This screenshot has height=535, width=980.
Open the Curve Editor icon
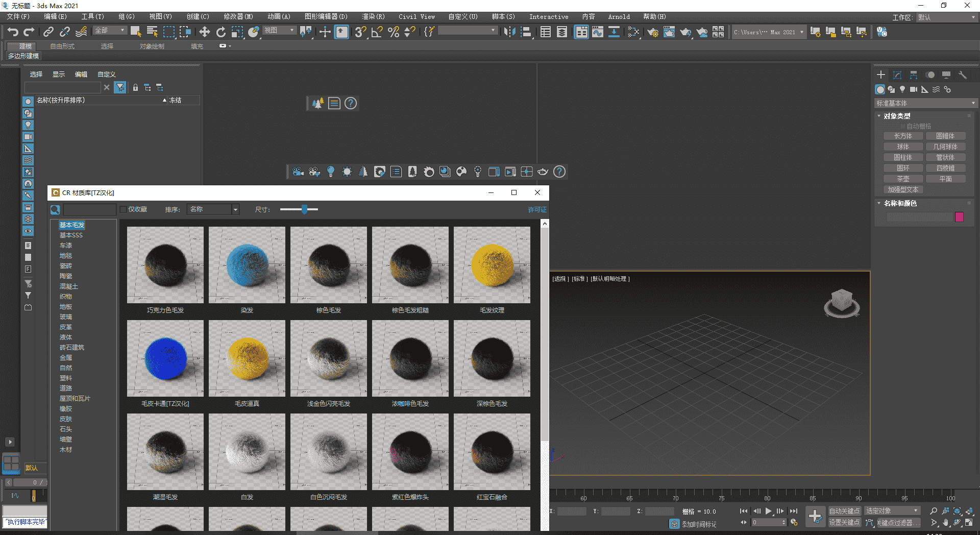pyautogui.click(x=597, y=32)
